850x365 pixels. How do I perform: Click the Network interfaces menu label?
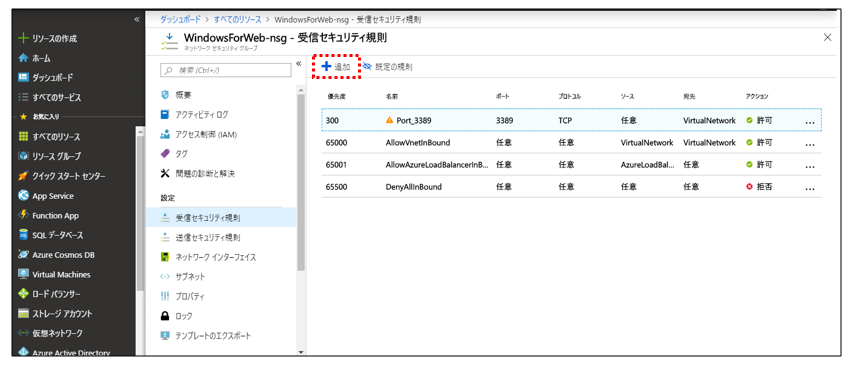216,257
